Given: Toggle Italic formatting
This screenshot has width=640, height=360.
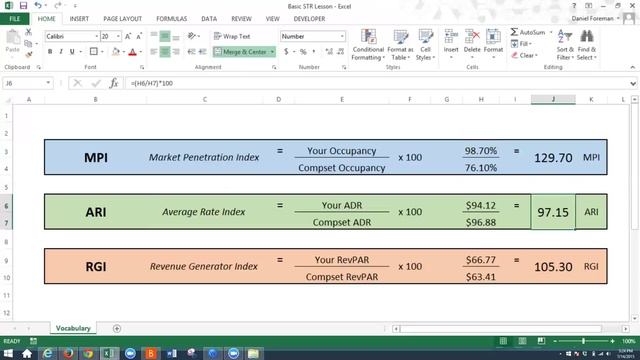Looking at the screenshot, I should pyautogui.click(x=61, y=51).
